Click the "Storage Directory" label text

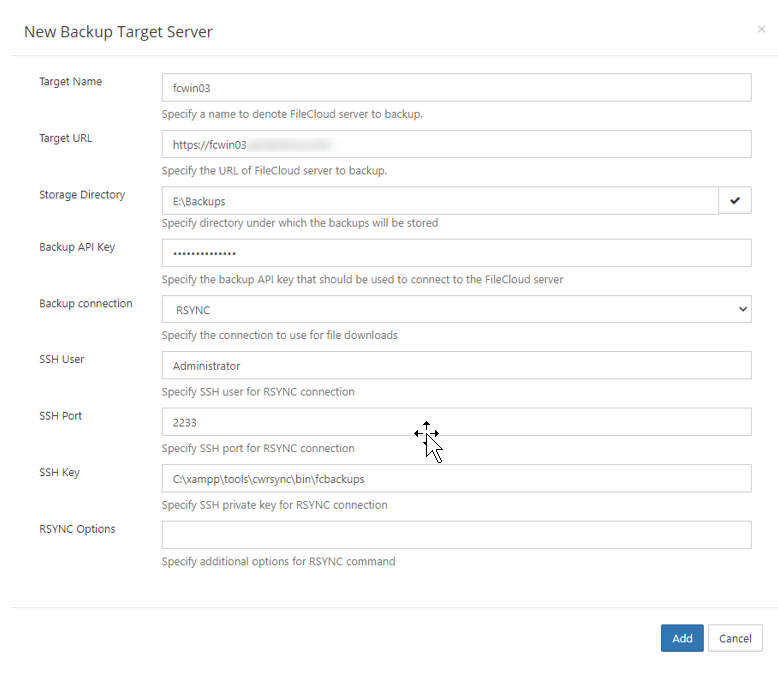[x=82, y=195]
